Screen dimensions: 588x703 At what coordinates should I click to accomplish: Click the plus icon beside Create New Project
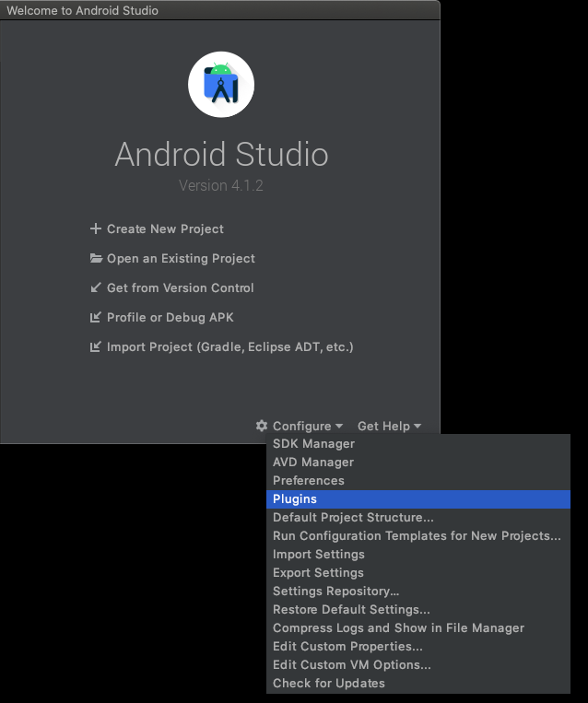(96, 228)
